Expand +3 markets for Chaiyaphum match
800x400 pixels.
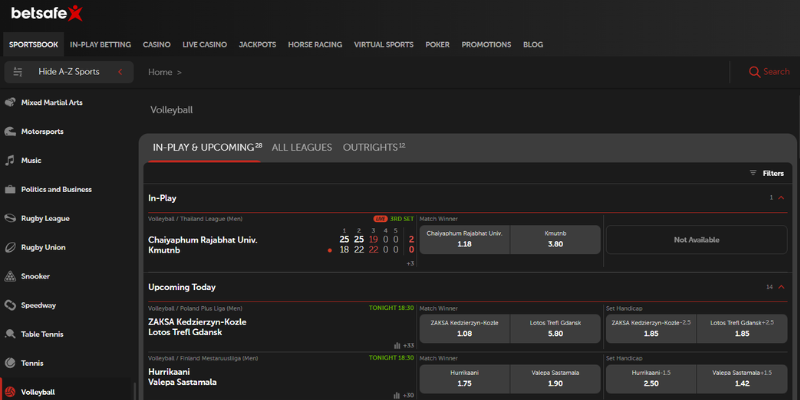pos(410,264)
